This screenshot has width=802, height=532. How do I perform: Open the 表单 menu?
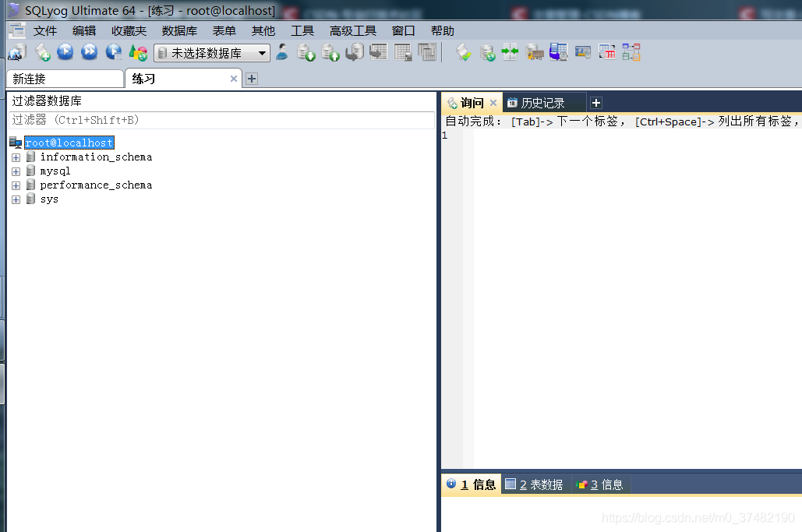tap(224, 31)
